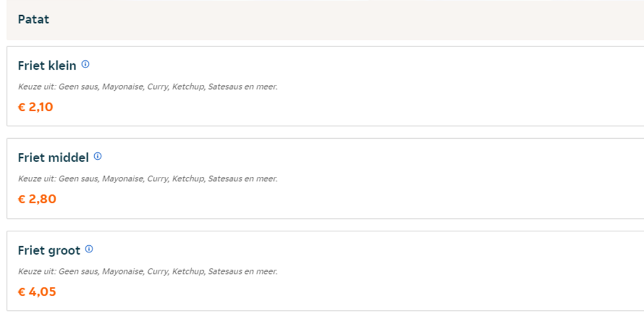Click 'Satesaus en meer' under Friet groot
The width and height of the screenshot is (644, 322).
click(242, 272)
